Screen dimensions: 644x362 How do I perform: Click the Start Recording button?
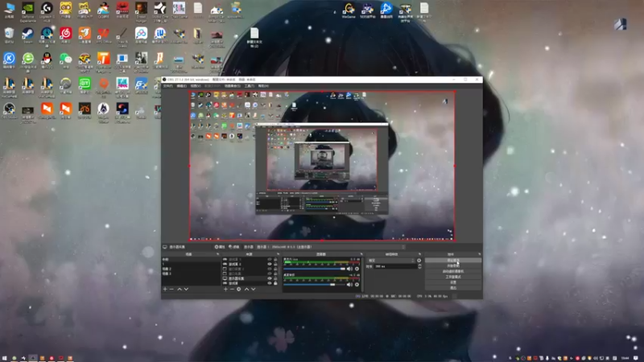click(x=453, y=266)
